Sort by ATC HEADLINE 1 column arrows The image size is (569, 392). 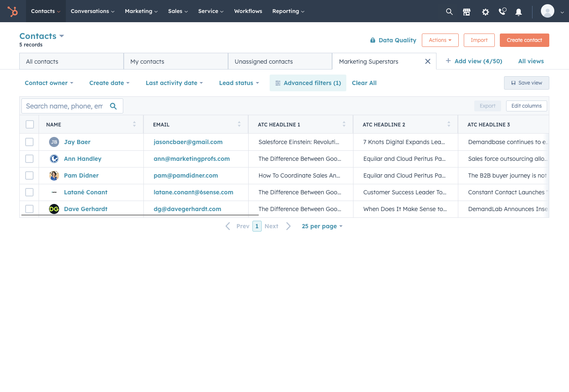pos(344,124)
